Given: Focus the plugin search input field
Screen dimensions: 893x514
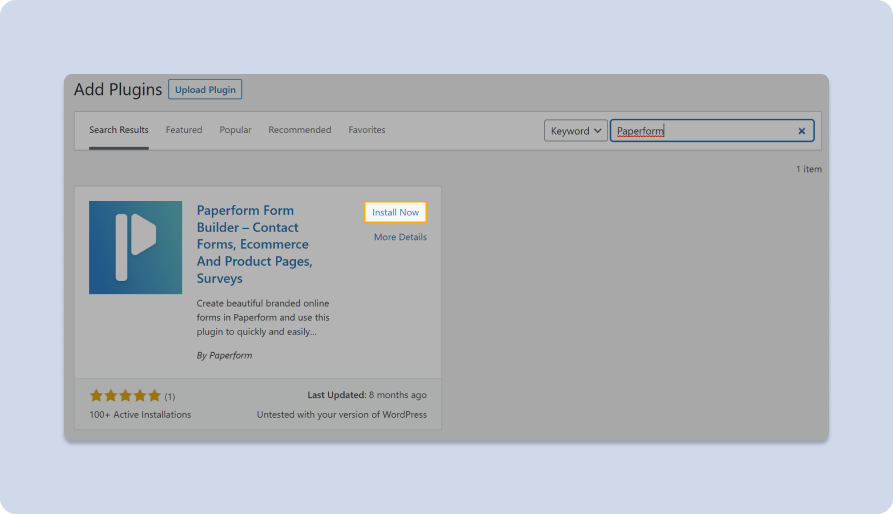Looking at the screenshot, I should (x=705, y=130).
